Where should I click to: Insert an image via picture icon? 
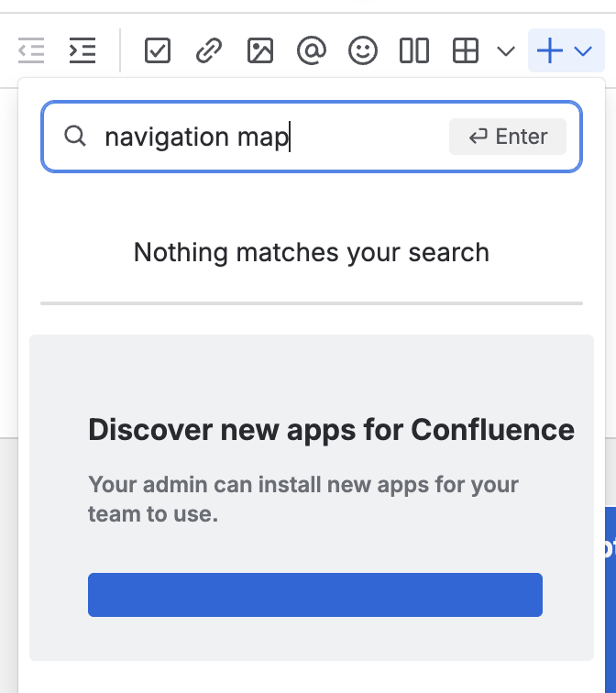click(x=259, y=50)
